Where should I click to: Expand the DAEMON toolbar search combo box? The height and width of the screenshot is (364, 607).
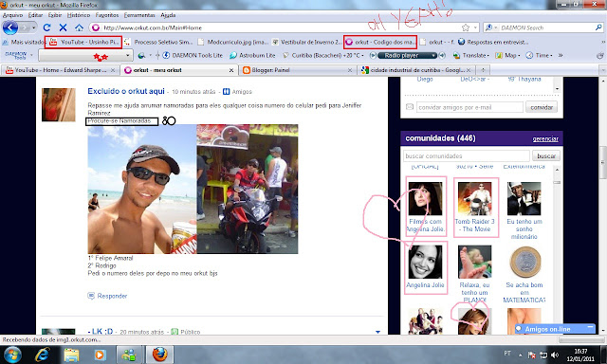128,55
